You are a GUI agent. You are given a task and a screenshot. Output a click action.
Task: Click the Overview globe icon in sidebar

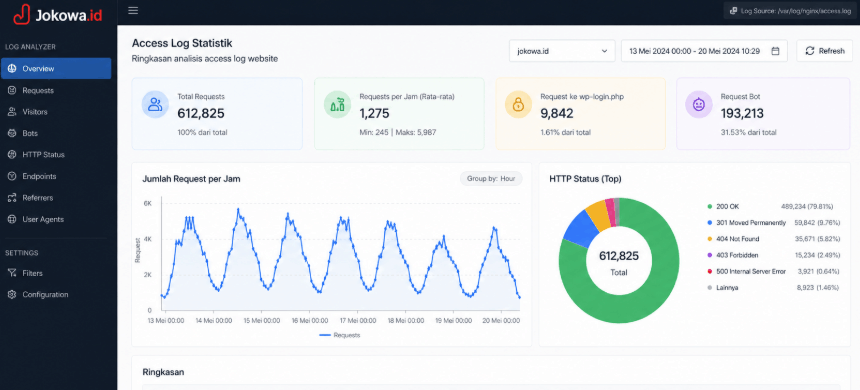(x=12, y=69)
